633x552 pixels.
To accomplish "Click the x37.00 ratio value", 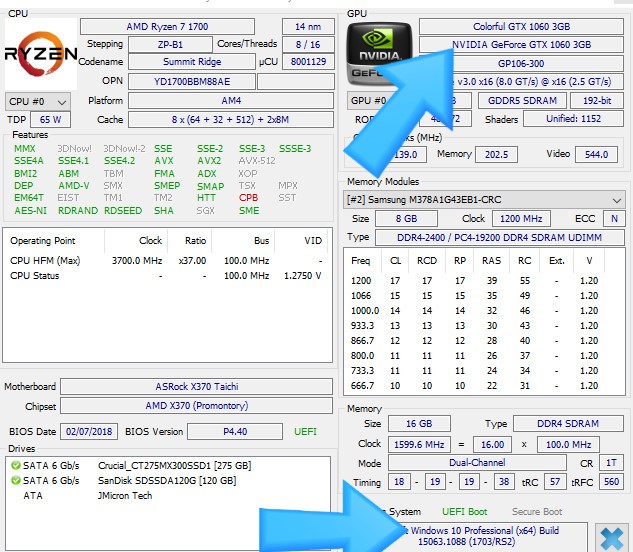I will [192, 260].
